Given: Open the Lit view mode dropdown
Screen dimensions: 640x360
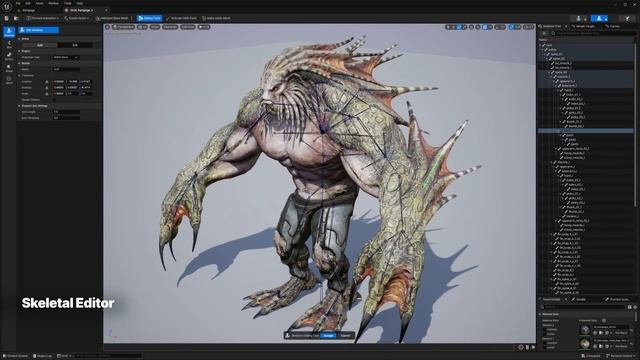Looking at the screenshot, I should click(x=142, y=27).
